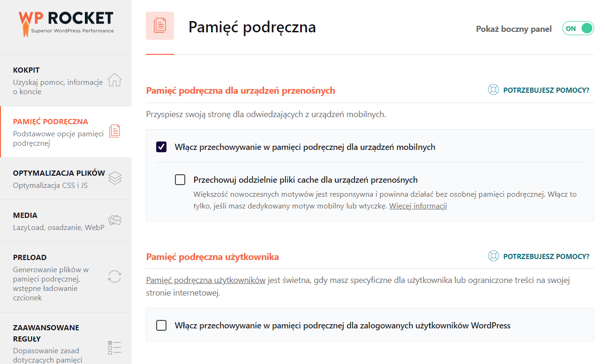This screenshot has width=605, height=364.
Task: Click the Preload refresh arrows icon
Action: [x=114, y=276]
